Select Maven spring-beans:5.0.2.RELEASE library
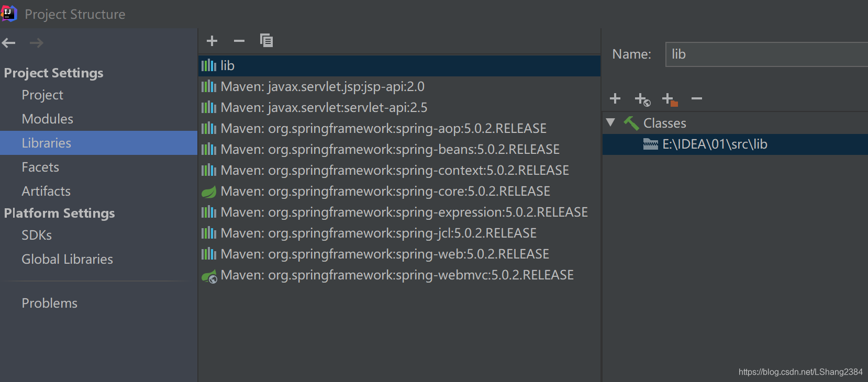Viewport: 868px width, 382px height. click(x=399, y=149)
